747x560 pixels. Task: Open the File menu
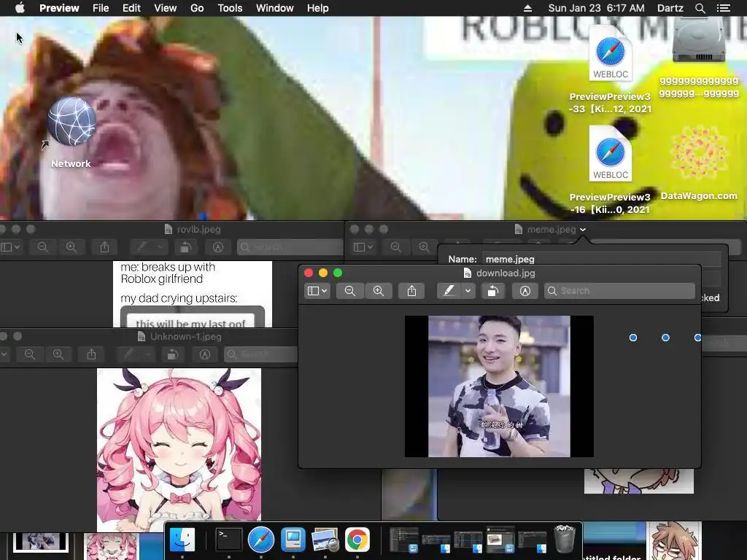click(101, 8)
